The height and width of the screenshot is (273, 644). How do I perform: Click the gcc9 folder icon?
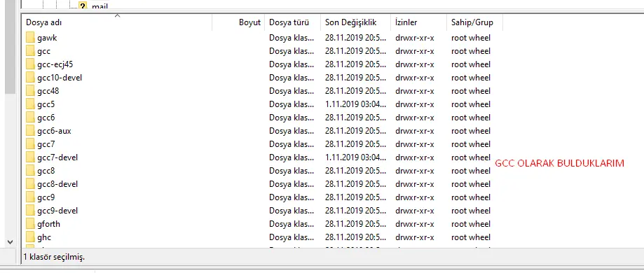click(x=30, y=197)
